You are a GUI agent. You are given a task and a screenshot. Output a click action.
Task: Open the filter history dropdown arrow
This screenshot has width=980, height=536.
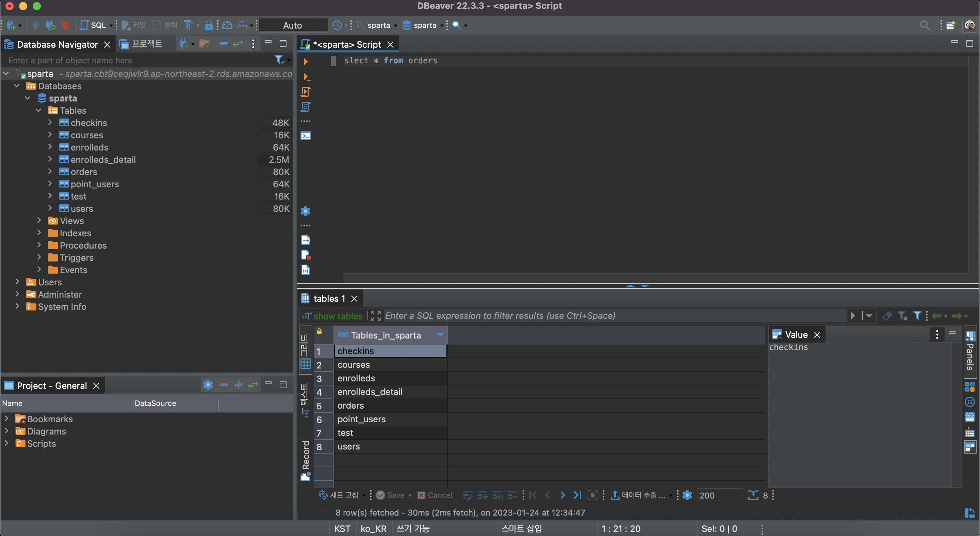pyautogui.click(x=868, y=316)
